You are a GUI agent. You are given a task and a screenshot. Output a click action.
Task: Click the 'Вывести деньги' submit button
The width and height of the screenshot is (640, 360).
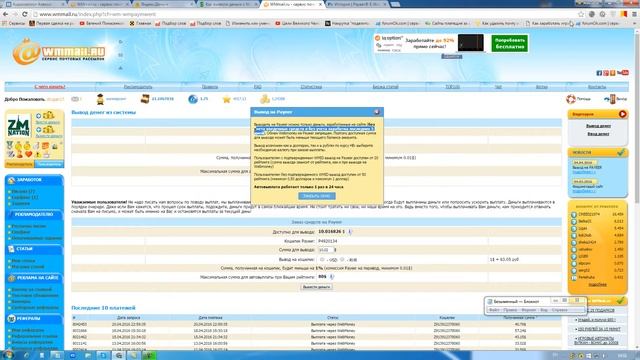(316, 287)
